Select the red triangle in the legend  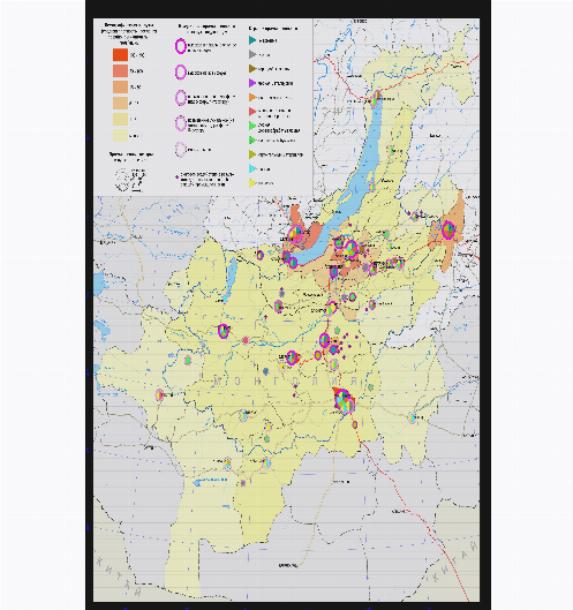pyautogui.click(x=252, y=112)
